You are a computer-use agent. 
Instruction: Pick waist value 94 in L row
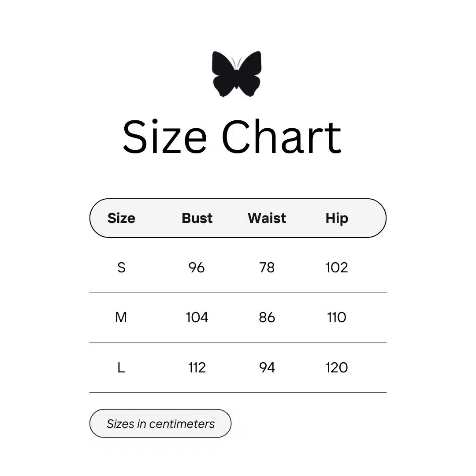point(267,368)
